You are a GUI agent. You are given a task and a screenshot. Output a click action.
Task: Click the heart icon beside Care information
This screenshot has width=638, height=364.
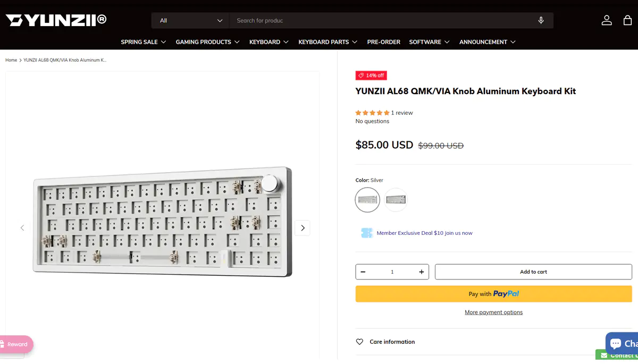[359, 342]
